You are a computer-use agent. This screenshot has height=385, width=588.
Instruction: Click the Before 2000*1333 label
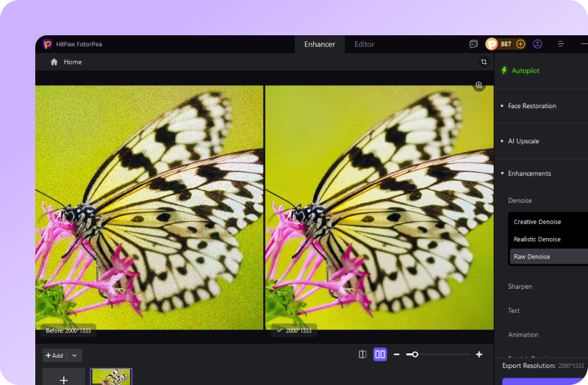click(68, 331)
